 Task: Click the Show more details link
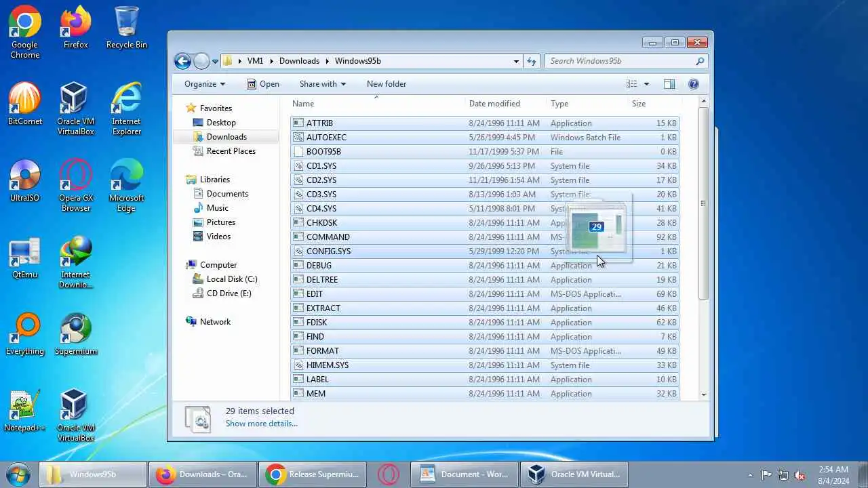[262, 424]
